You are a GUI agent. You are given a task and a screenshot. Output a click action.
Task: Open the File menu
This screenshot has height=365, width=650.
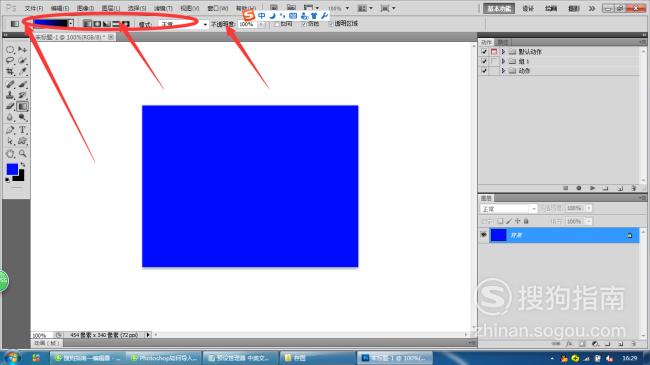(x=34, y=8)
